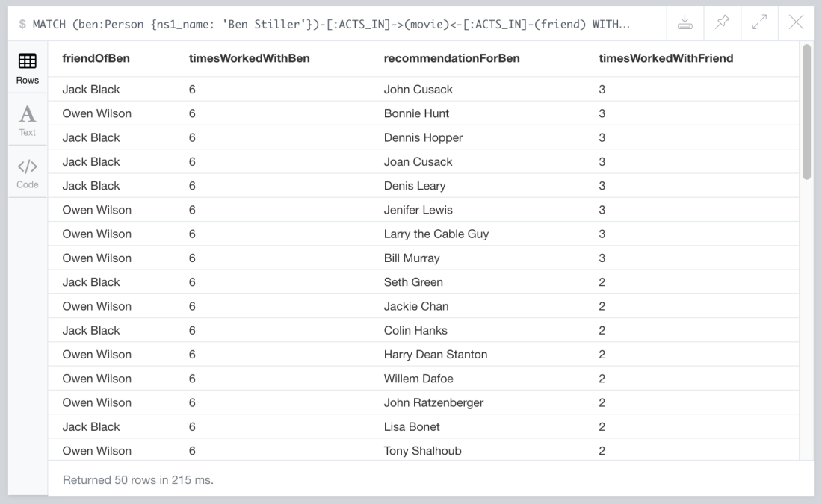Close the result frame with the X icon
The image size is (822, 504).
(x=797, y=22)
